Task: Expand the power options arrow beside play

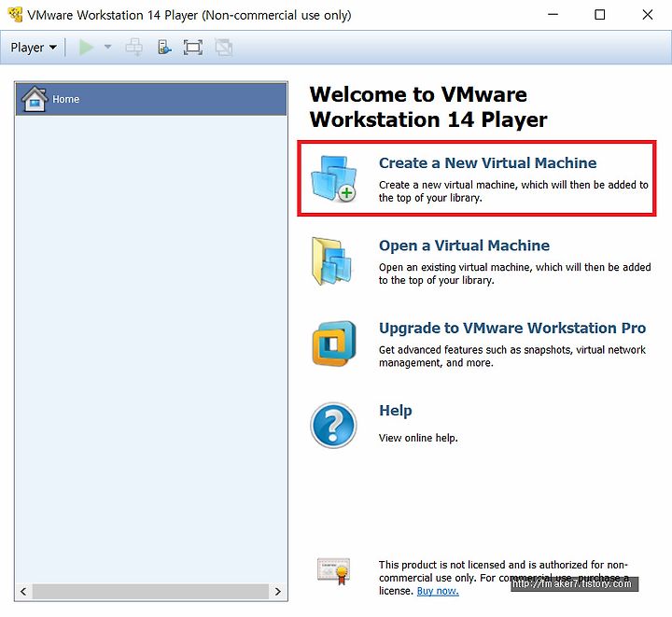Action: (x=108, y=47)
